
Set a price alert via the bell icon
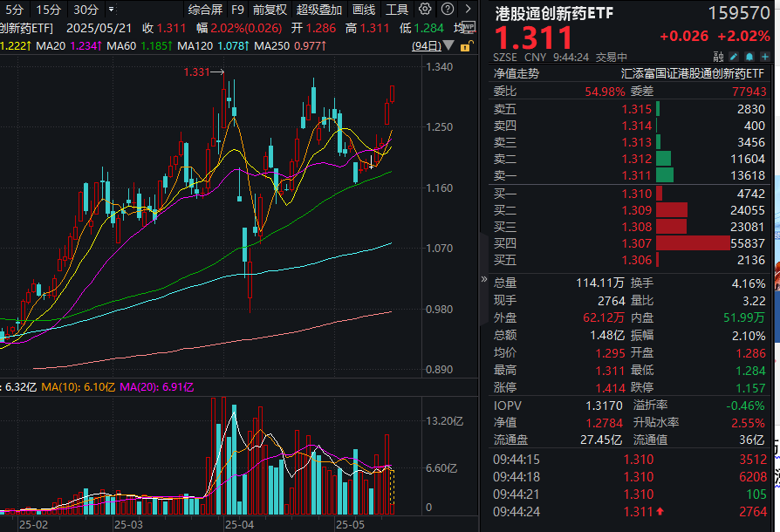click(x=749, y=55)
